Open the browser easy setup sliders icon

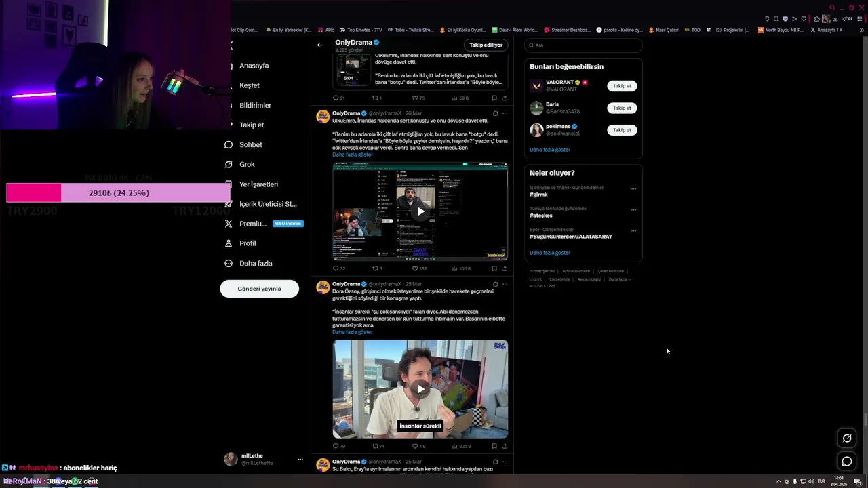click(861, 19)
